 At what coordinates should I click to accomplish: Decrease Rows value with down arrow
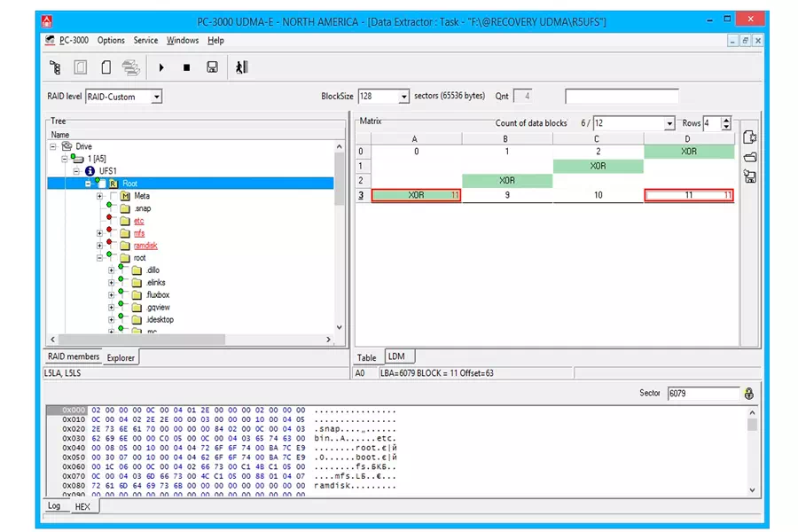tap(726, 126)
